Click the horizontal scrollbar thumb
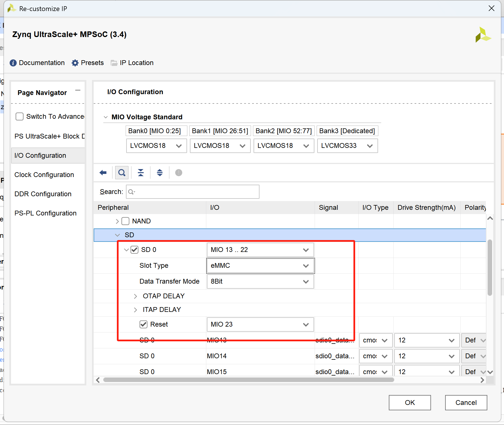The height and width of the screenshot is (425, 504). click(x=248, y=380)
